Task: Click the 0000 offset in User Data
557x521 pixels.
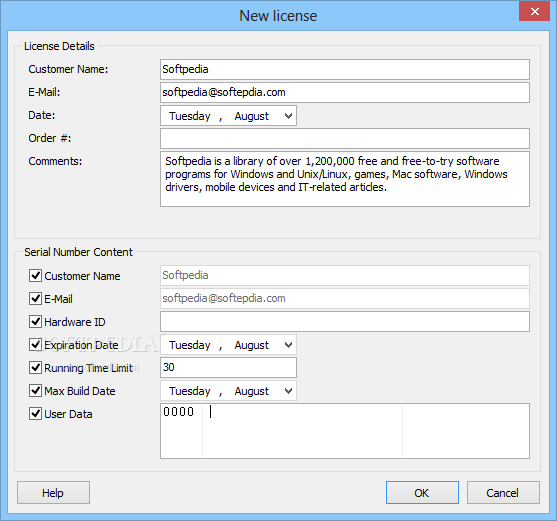Action: click(x=178, y=412)
